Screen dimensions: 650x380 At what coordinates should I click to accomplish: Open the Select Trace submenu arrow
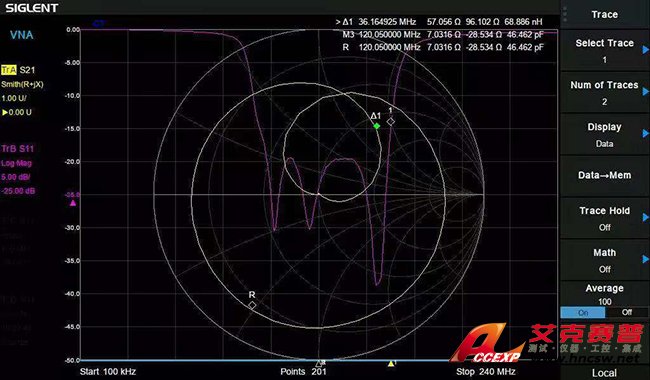[x=645, y=50]
